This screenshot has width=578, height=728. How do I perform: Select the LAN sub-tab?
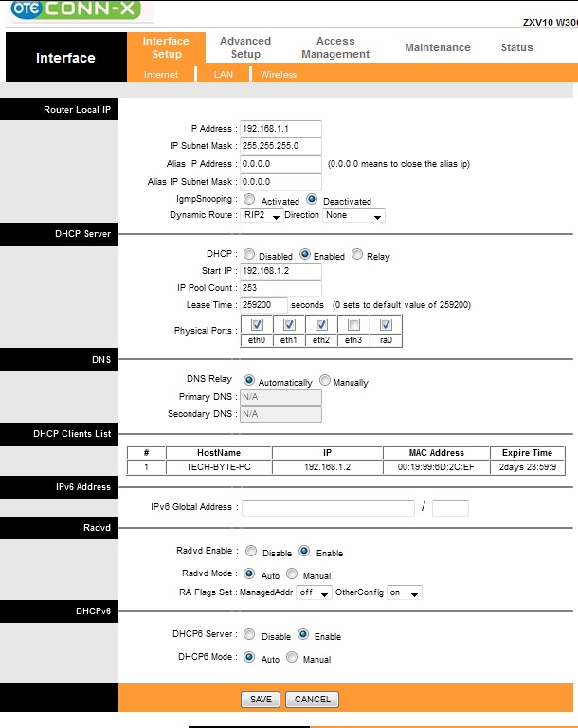(224, 74)
